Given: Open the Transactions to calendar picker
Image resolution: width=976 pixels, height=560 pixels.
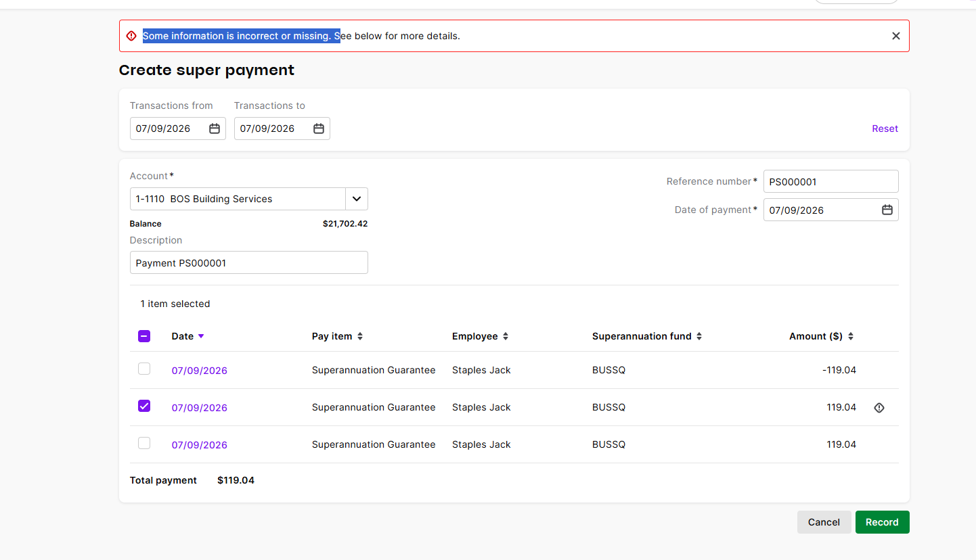Looking at the screenshot, I should [319, 129].
